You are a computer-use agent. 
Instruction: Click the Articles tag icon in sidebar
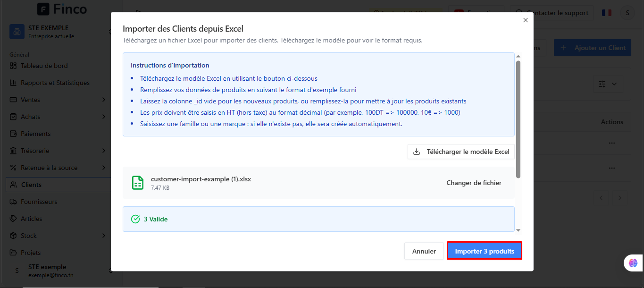point(13,219)
